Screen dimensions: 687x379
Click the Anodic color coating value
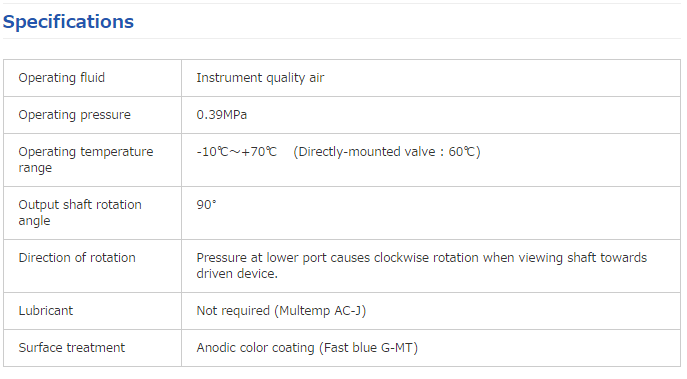pyautogui.click(x=255, y=348)
